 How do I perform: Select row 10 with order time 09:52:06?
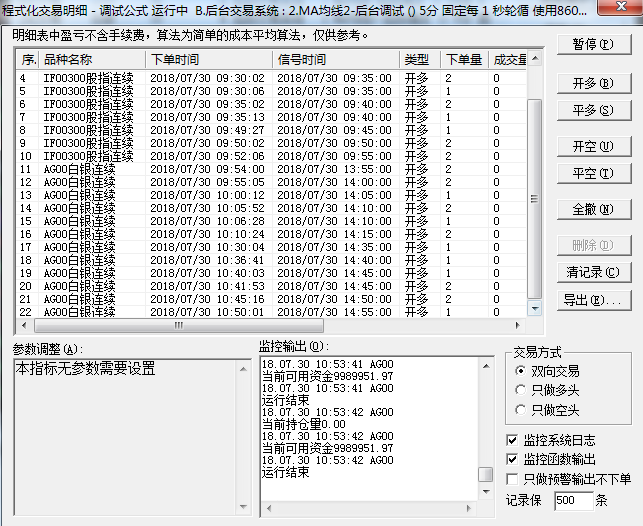pyautogui.click(x=271, y=156)
